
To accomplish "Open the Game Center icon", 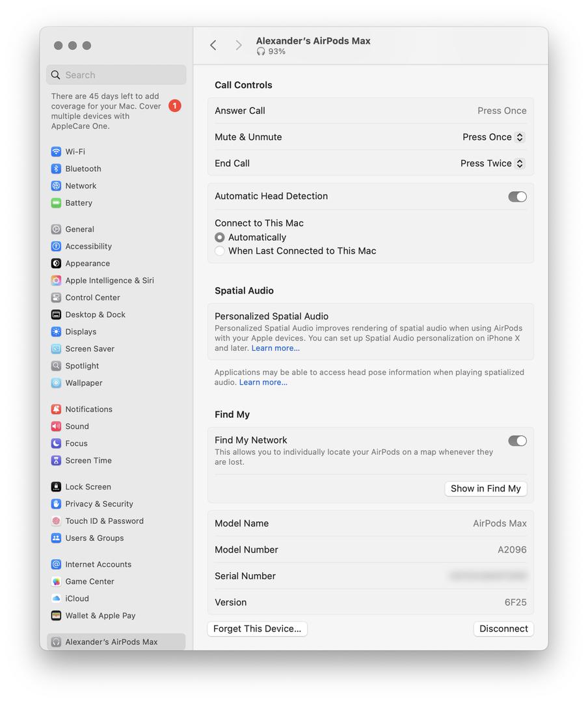I will tap(56, 581).
